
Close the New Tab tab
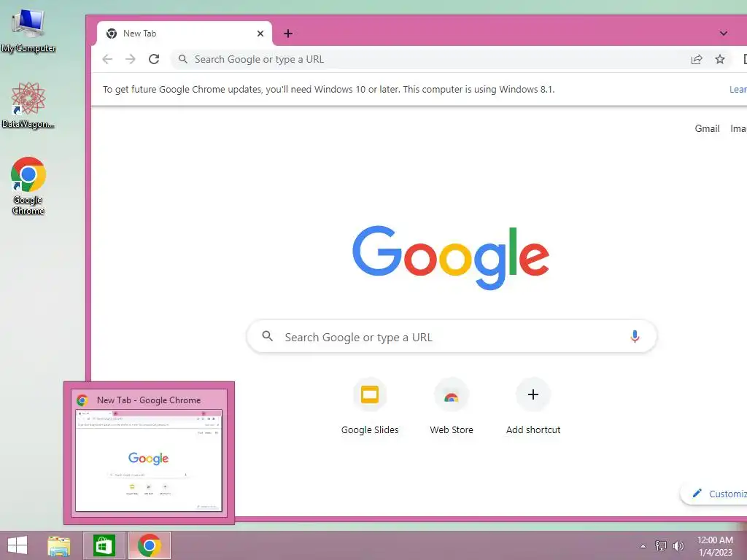(x=260, y=34)
